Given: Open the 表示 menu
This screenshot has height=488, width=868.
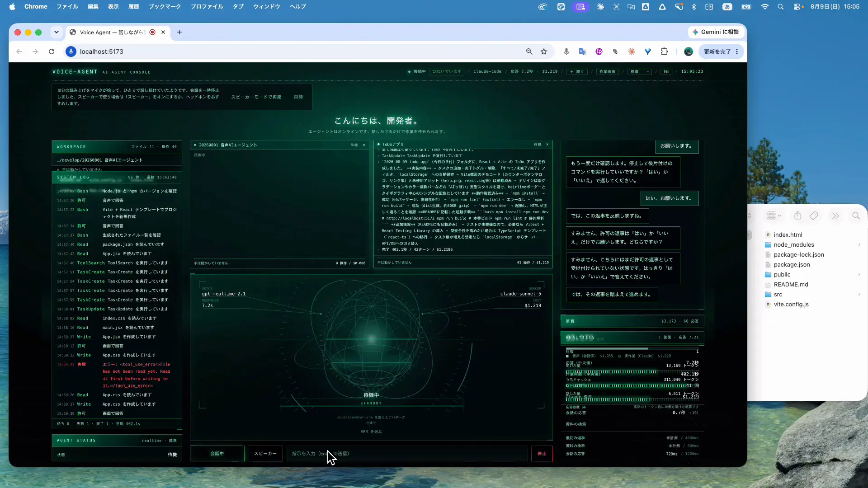Looking at the screenshot, I should pos(113,7).
